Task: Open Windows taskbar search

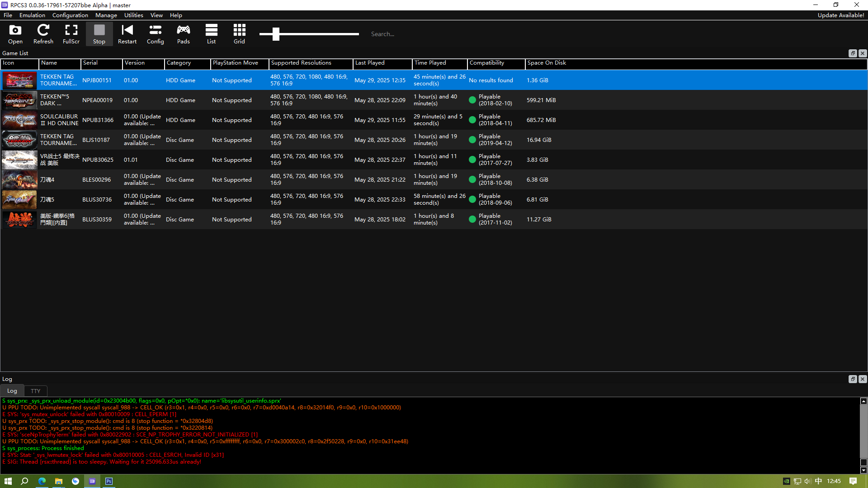Action: [25, 481]
